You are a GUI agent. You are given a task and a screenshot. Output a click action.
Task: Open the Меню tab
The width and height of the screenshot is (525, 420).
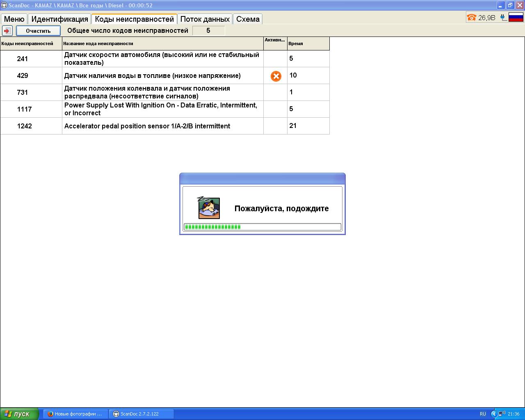click(x=14, y=19)
